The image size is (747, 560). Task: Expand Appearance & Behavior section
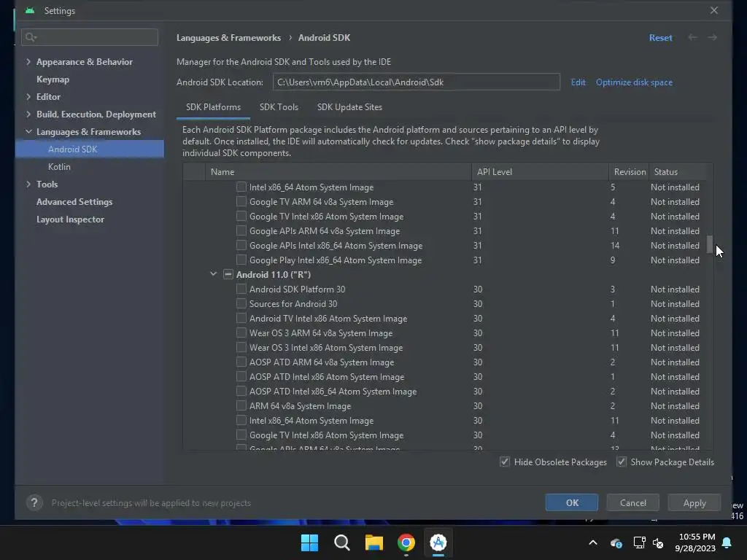[x=28, y=61]
